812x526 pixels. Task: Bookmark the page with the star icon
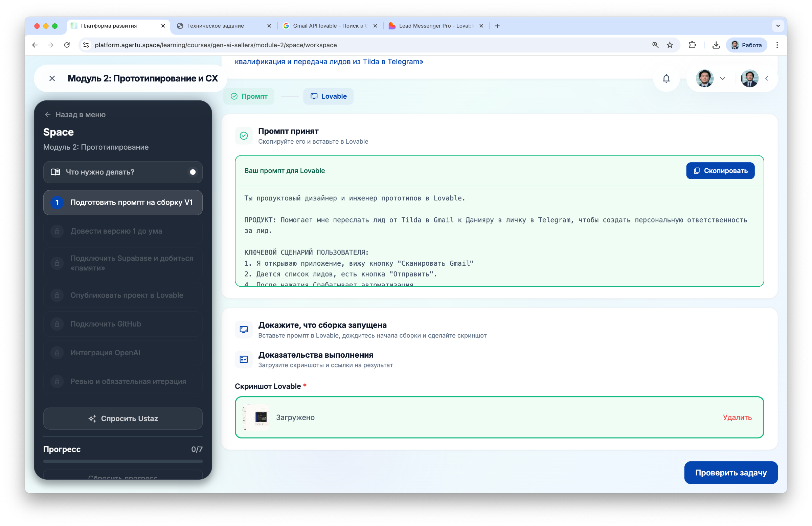tap(670, 45)
